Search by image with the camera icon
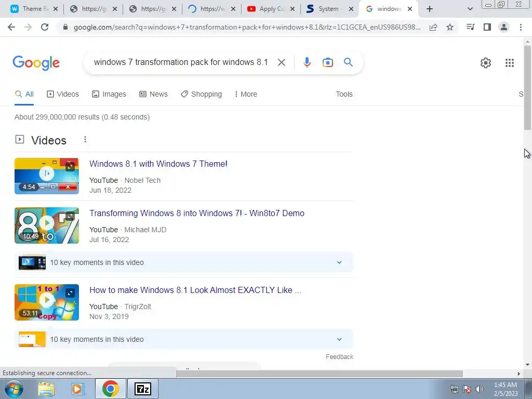 pos(328,62)
